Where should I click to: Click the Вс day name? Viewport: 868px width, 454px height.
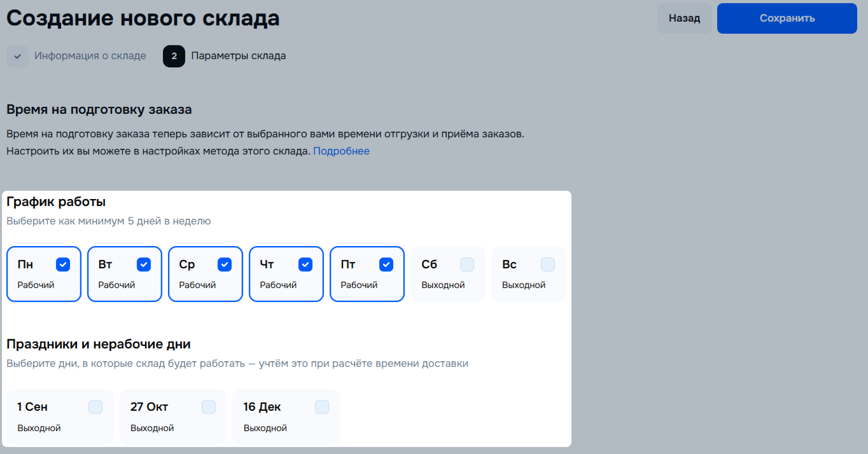[x=509, y=265]
